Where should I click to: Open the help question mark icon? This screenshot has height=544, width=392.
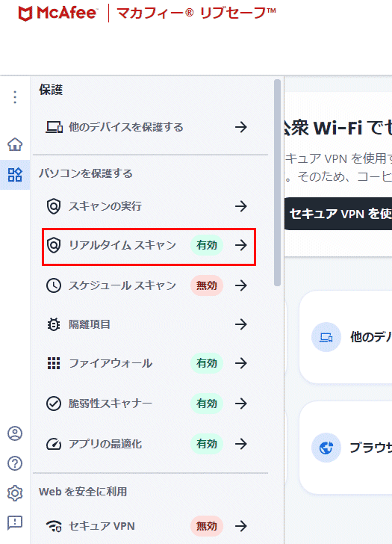pyautogui.click(x=15, y=463)
